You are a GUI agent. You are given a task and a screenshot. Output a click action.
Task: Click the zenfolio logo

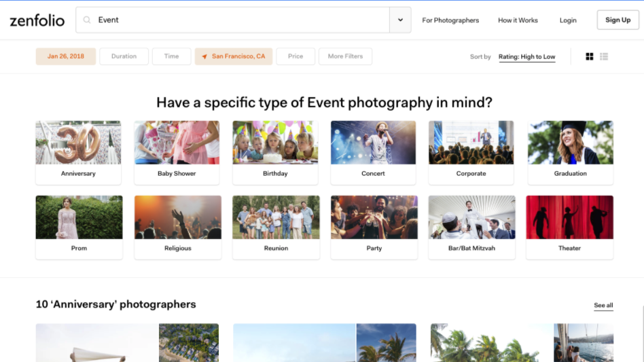point(37,20)
